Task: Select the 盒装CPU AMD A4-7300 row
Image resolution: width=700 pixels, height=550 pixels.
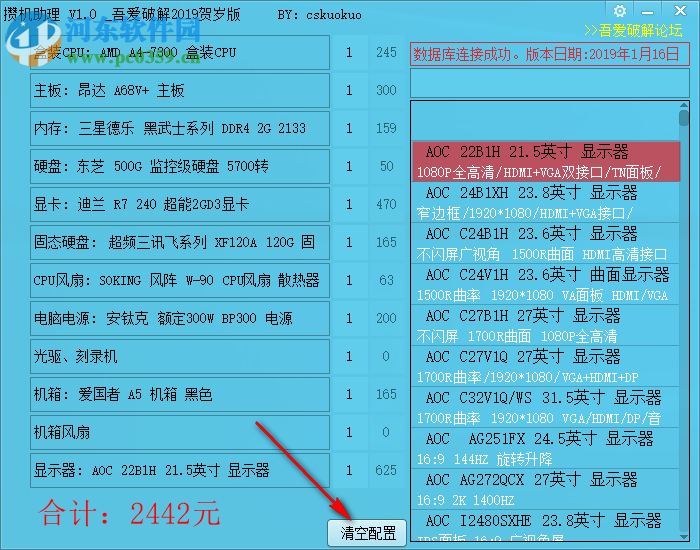Action: tap(180, 53)
